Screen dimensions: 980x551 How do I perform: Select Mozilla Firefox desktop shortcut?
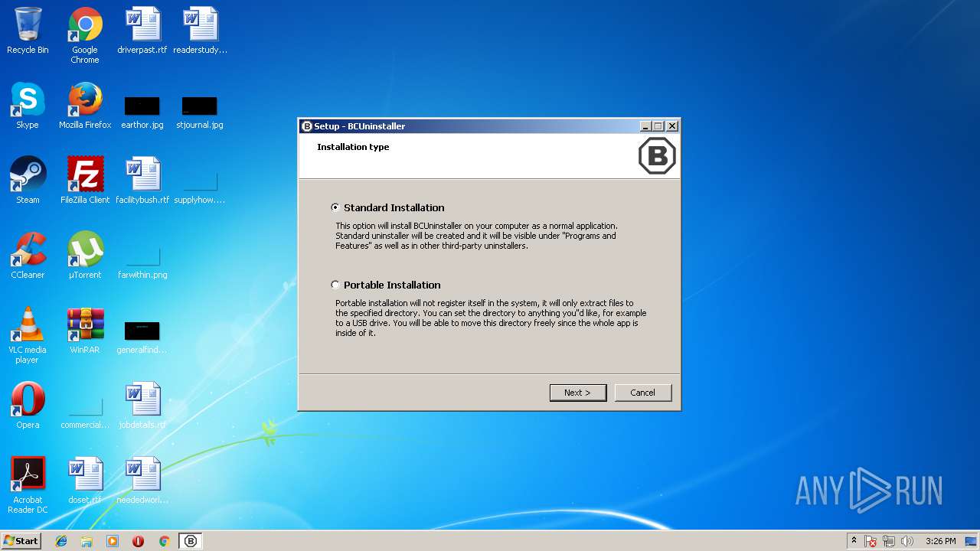pyautogui.click(x=85, y=106)
